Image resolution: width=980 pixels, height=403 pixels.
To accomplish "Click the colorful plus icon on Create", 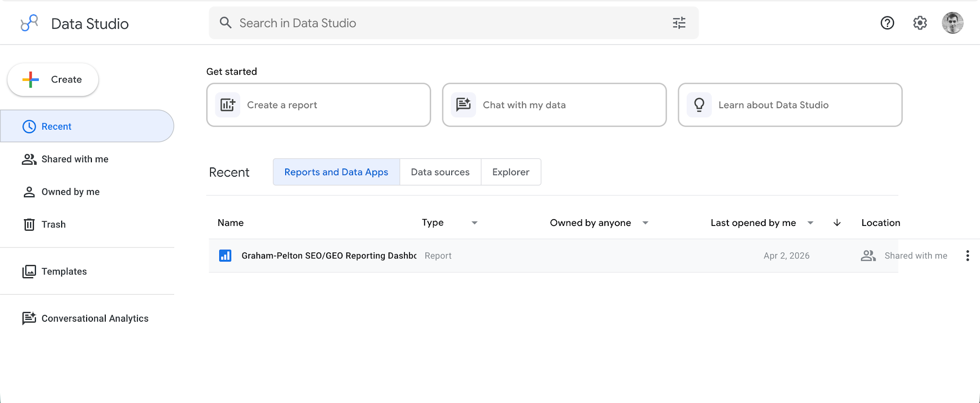I will coord(31,79).
